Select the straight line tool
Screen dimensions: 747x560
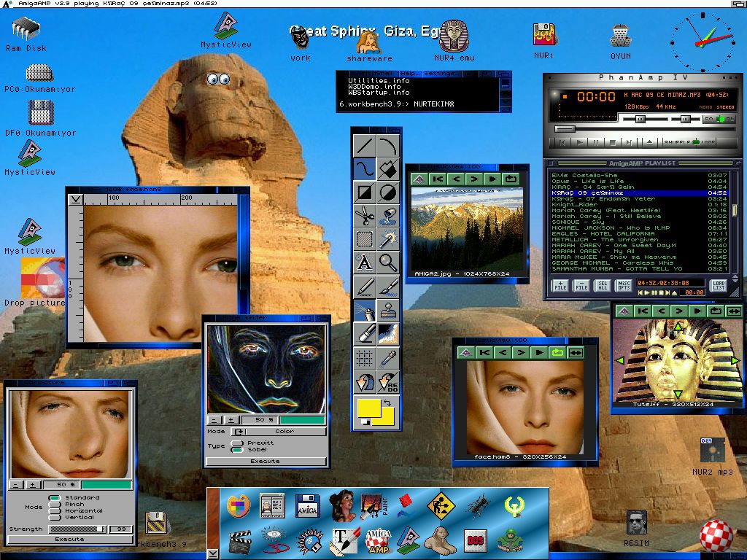tap(365, 146)
